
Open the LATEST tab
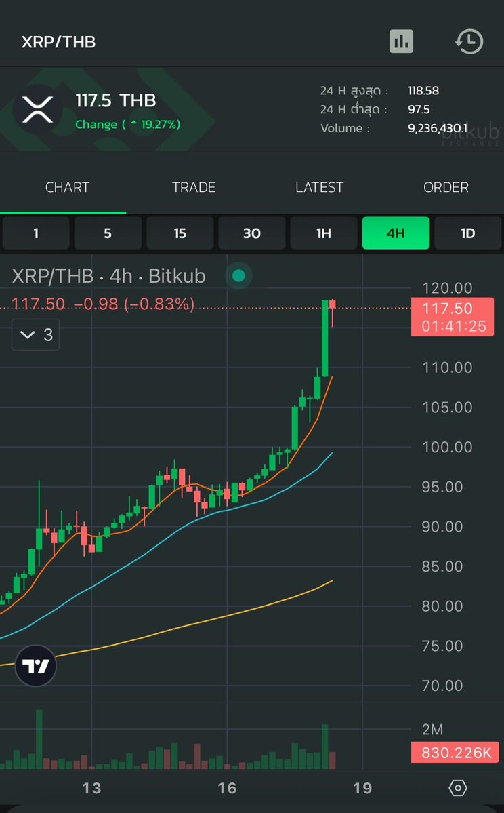point(320,187)
